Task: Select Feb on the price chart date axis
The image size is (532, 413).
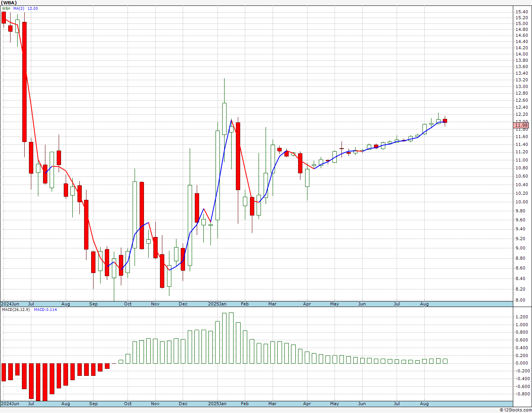Action: pyautogui.click(x=245, y=304)
